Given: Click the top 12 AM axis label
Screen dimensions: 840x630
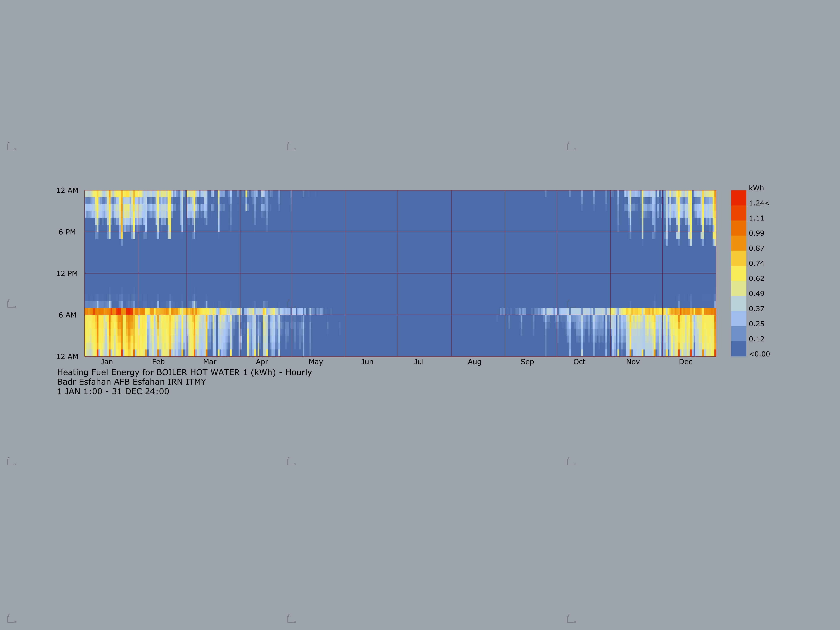Looking at the screenshot, I should pos(67,191).
